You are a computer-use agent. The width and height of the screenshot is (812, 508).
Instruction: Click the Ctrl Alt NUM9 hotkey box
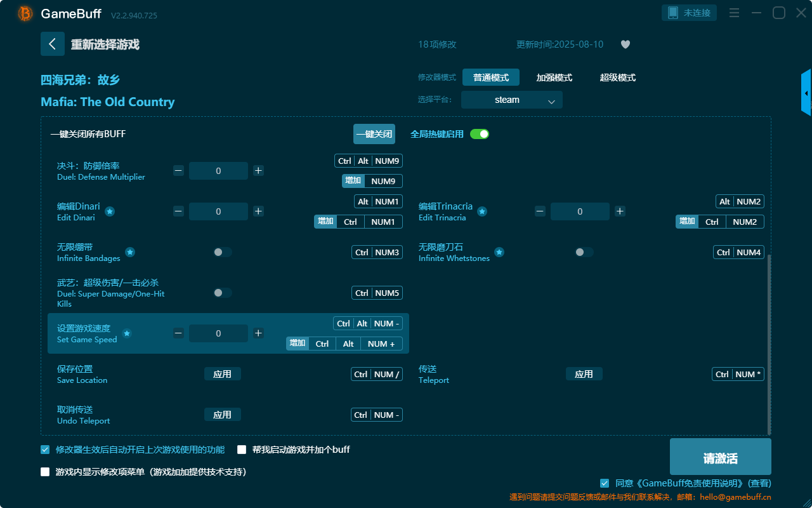click(x=369, y=161)
